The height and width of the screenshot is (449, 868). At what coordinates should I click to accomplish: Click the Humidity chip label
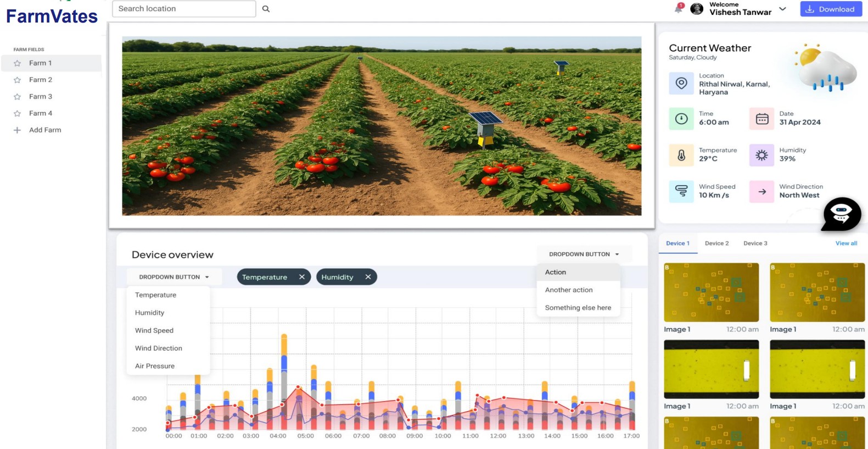(337, 277)
